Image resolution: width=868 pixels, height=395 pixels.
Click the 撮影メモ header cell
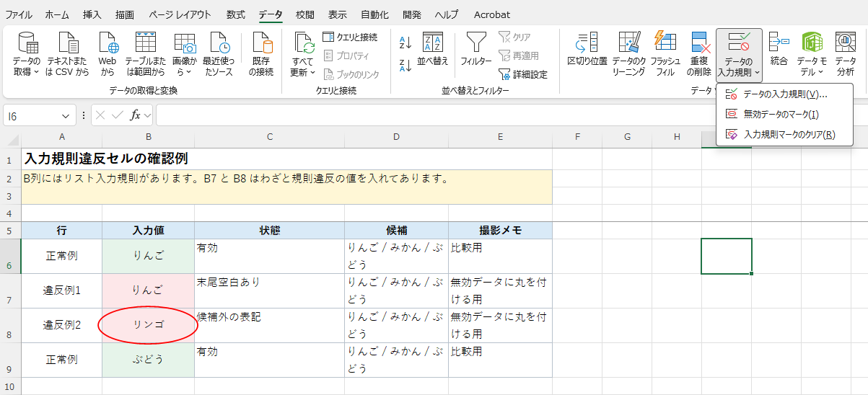click(500, 230)
